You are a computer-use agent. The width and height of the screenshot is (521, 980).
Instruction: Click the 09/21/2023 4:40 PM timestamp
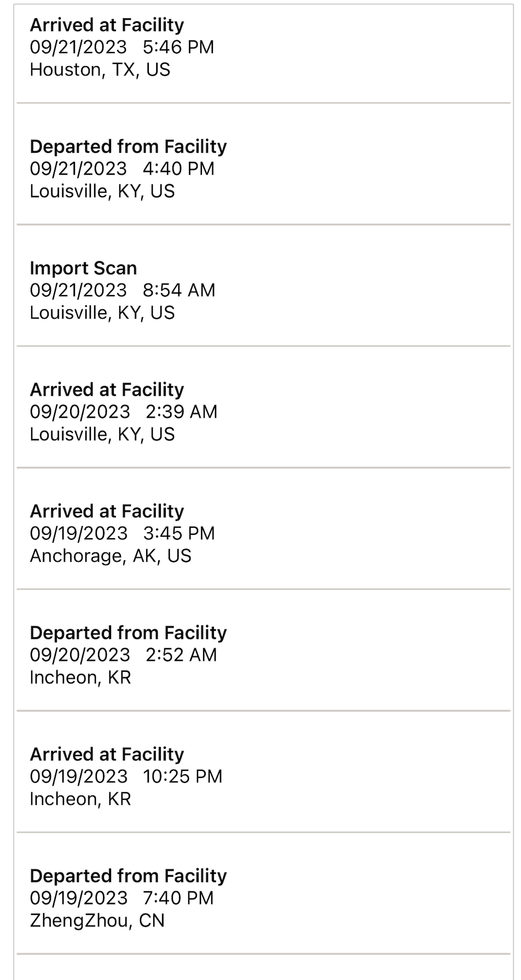point(122,169)
